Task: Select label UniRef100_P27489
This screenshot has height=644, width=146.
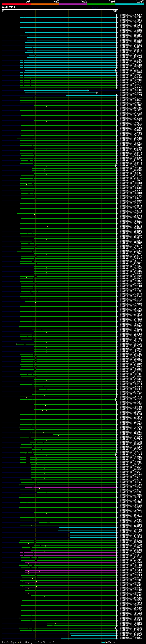Action: [x=131, y=58]
